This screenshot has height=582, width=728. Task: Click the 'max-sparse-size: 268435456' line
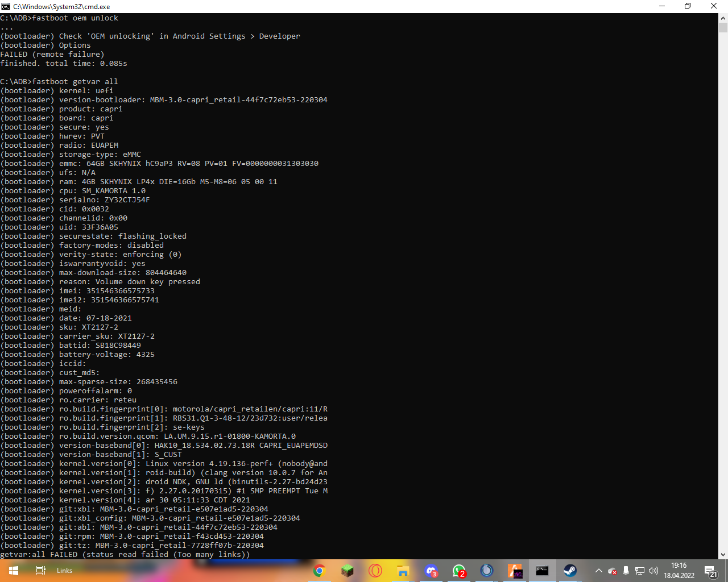89,381
